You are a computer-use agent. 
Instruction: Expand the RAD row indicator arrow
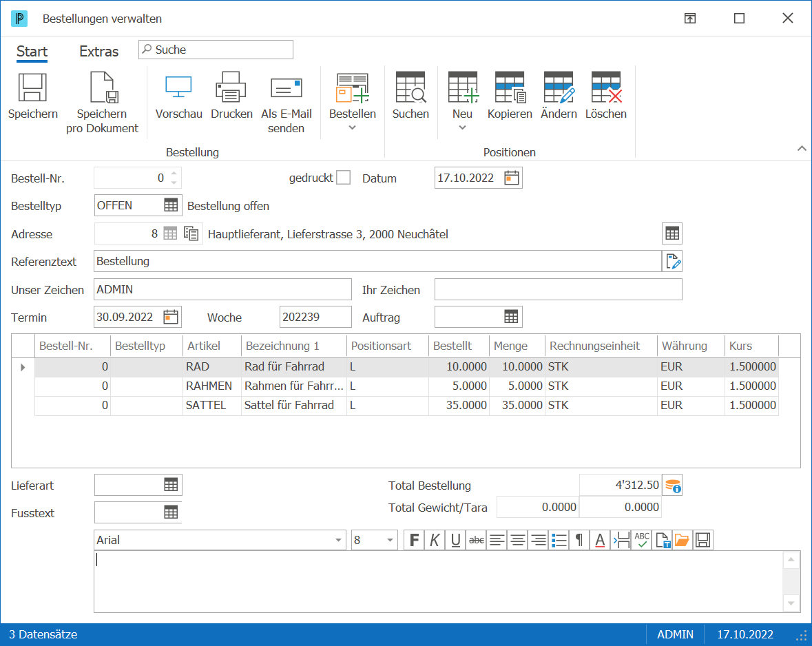(23, 367)
